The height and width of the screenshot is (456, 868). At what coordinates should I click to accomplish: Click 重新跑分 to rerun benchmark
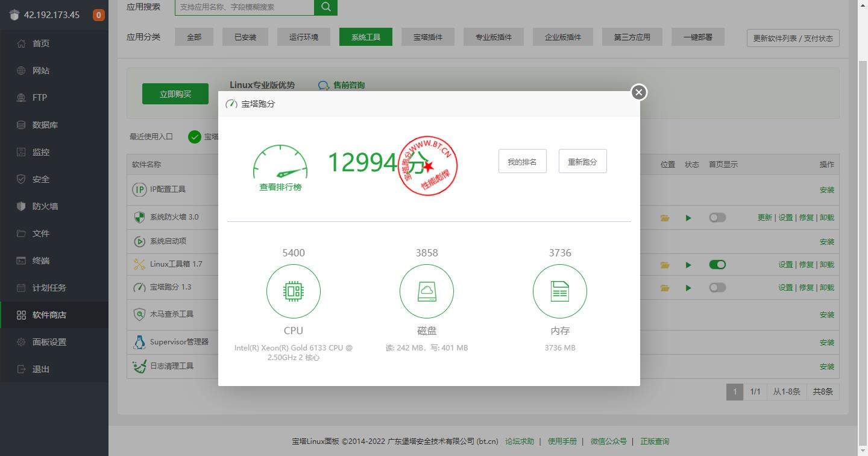(583, 161)
